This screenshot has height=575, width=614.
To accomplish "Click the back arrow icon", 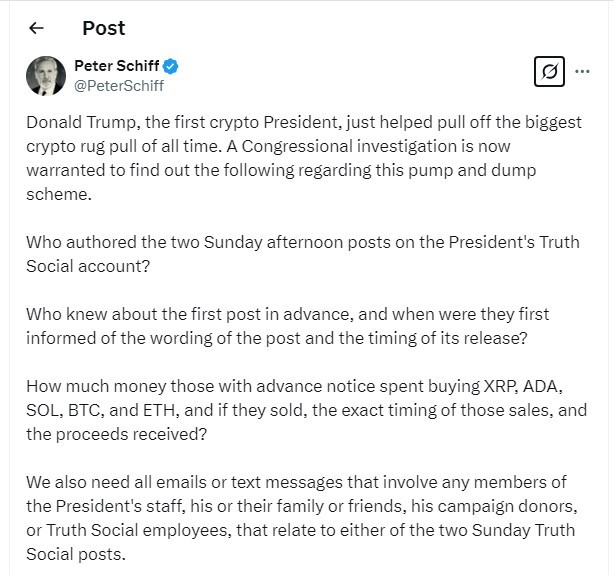I will click(x=37, y=28).
